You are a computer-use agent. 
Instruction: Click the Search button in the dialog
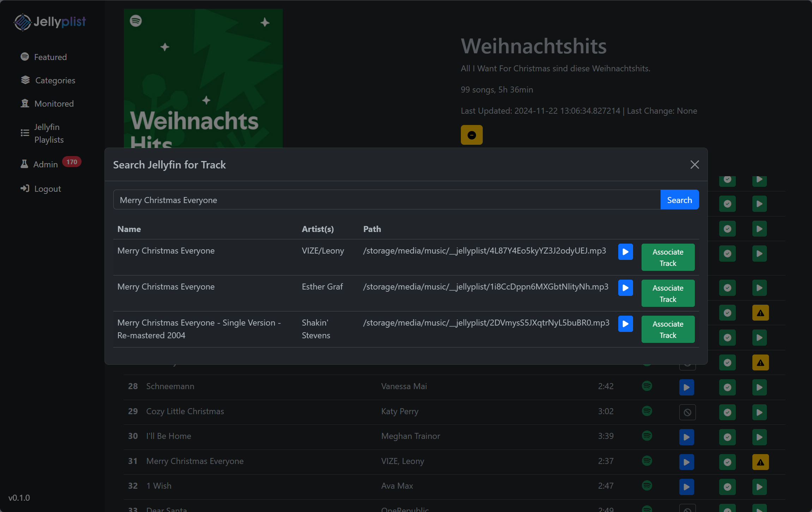pos(679,200)
